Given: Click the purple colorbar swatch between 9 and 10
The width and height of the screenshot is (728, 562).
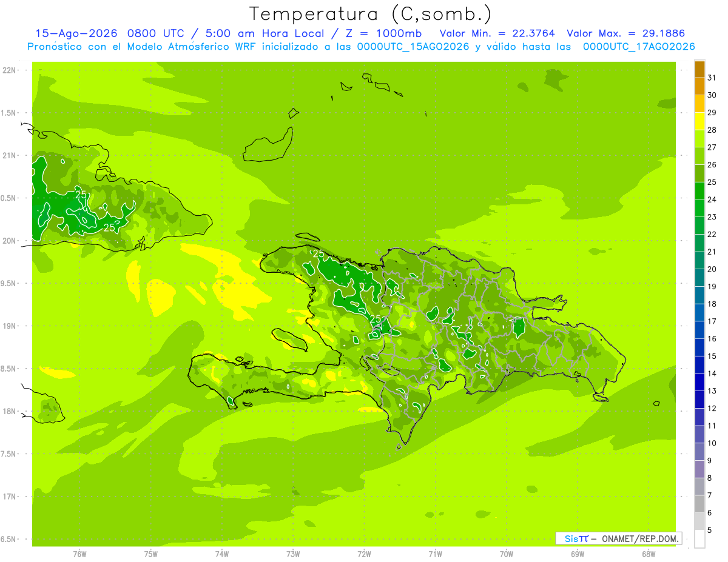Looking at the screenshot, I should 699,452.
